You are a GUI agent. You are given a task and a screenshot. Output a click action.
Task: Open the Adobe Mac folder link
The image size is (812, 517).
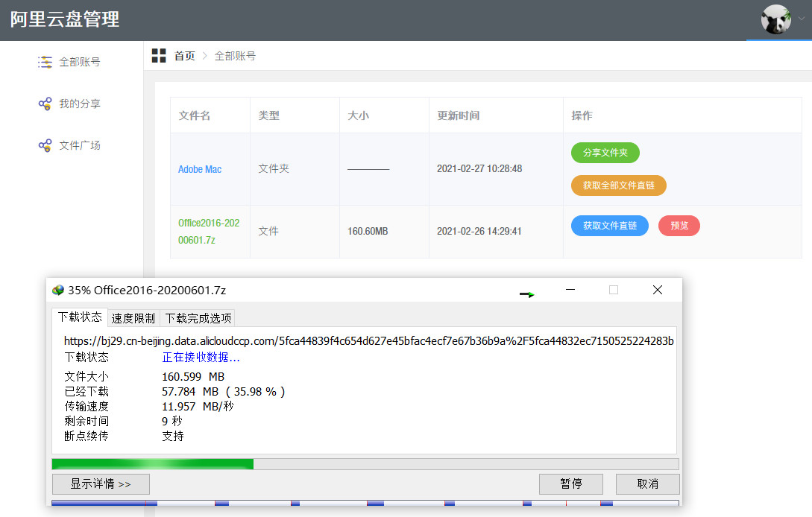coord(200,169)
